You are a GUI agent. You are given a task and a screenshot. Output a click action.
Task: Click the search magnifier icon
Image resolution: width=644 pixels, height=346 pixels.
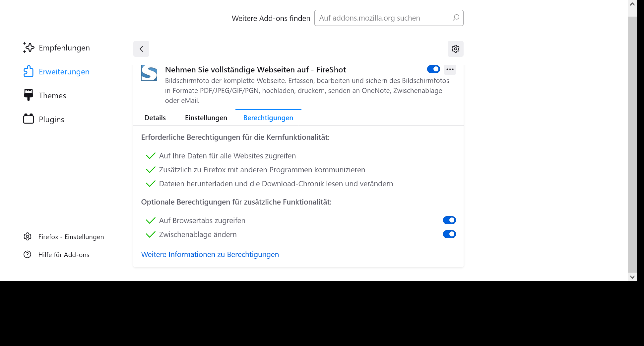tap(456, 18)
